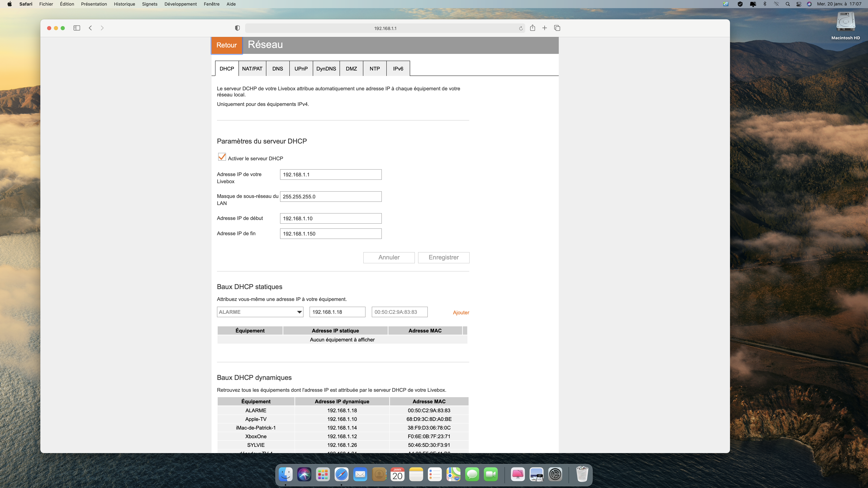Uncheck Activer le serveur DHCP
868x488 pixels.
click(222, 157)
